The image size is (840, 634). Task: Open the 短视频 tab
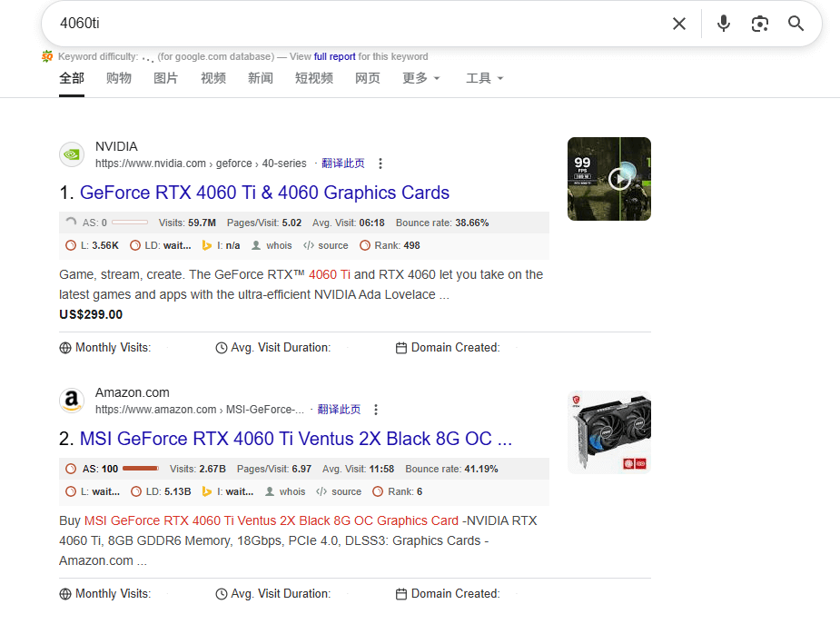[x=314, y=78]
